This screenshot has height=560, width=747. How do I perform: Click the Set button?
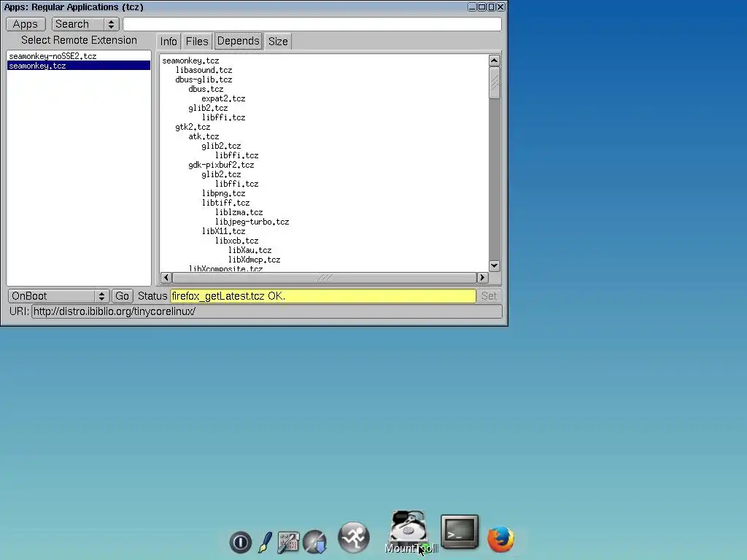489,296
